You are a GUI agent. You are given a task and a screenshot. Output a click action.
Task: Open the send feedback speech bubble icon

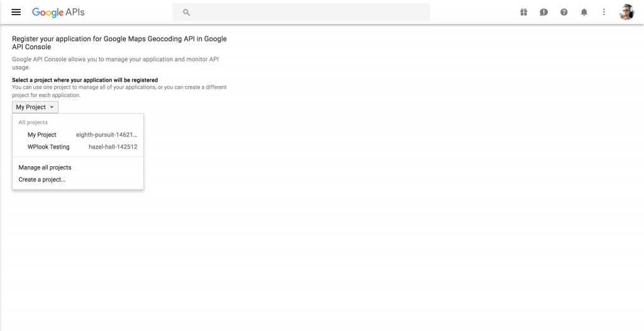543,12
